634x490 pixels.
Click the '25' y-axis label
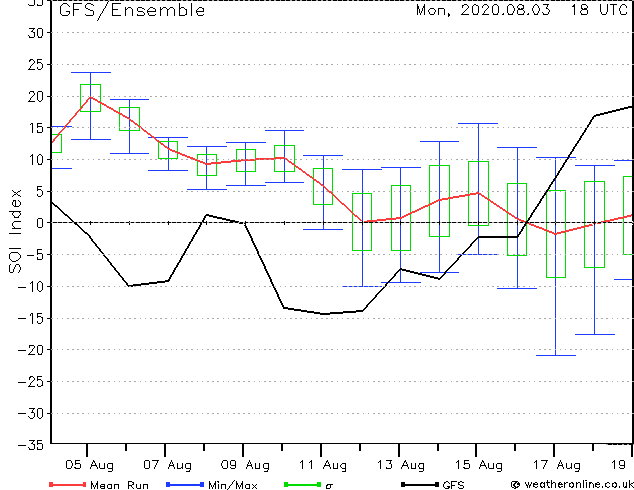(x=36, y=65)
